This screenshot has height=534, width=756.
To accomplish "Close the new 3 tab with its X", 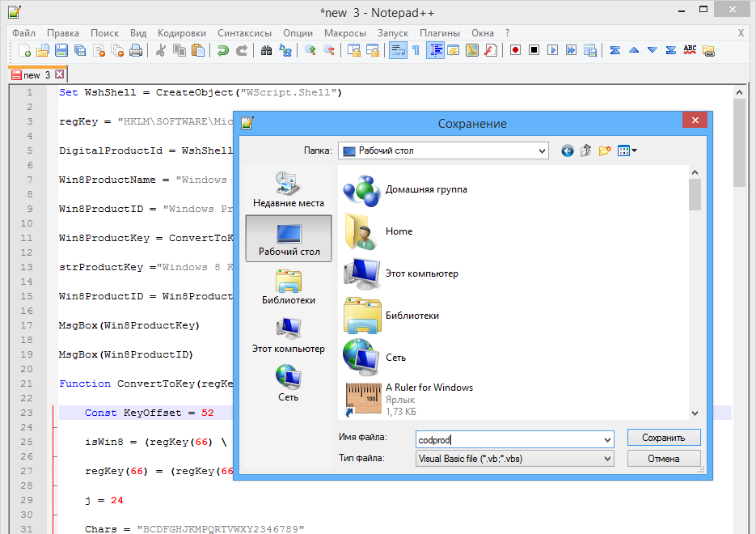I will (59, 74).
